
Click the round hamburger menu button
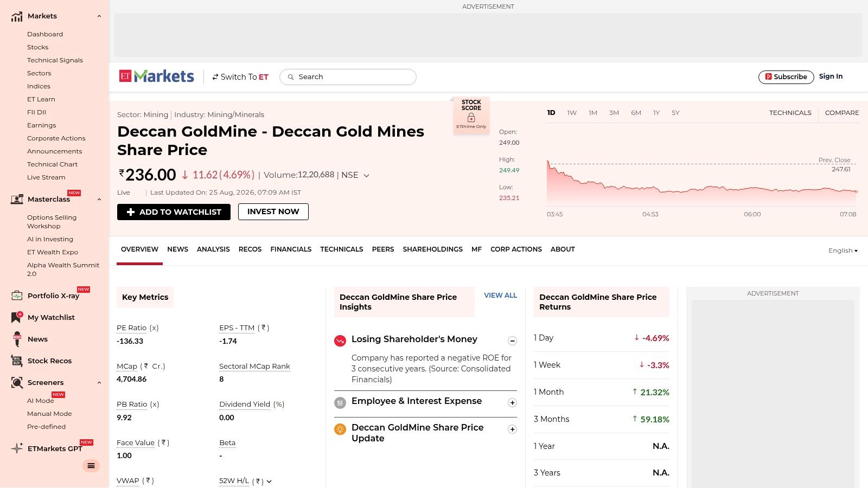click(x=91, y=466)
